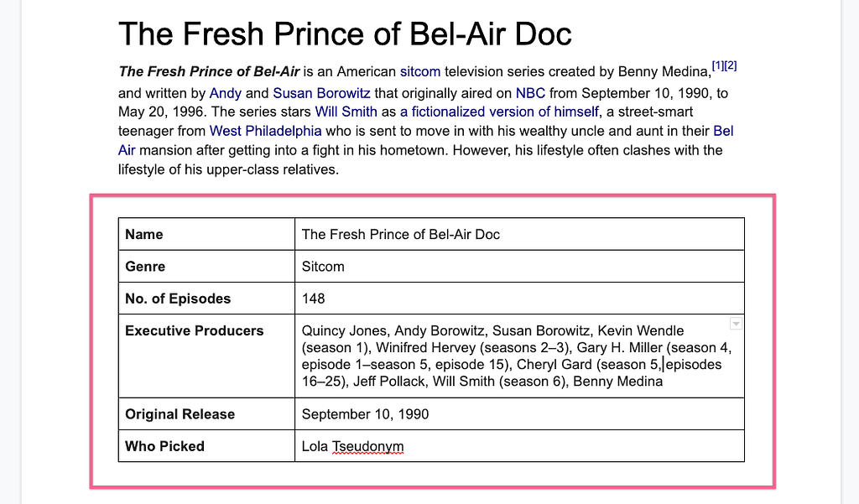The image size is (859, 504).
Task: Open the dropdown arrow in Executive Producers cell
Action: 736,324
